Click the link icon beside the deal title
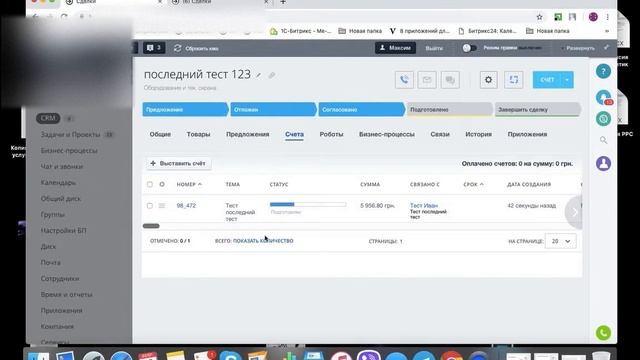This screenshot has height=360, width=640. tap(271, 75)
